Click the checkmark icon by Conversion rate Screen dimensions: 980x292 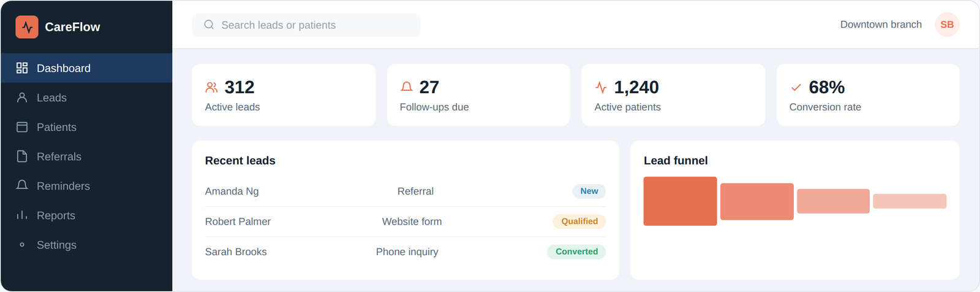point(796,87)
